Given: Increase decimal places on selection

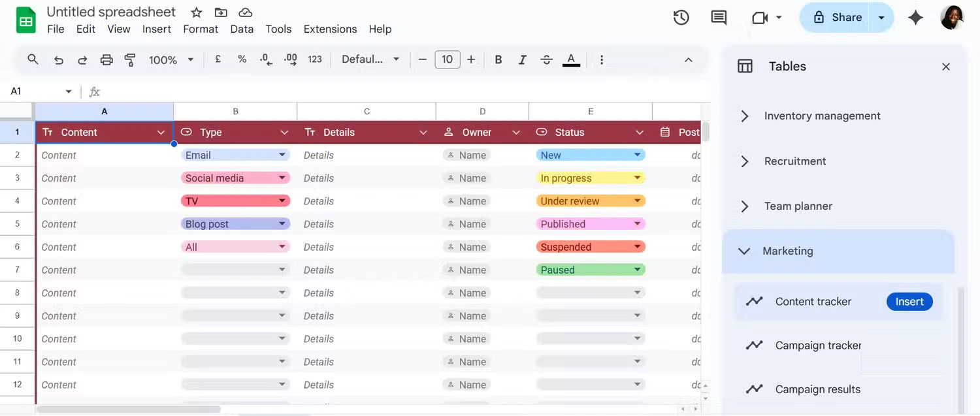Looking at the screenshot, I should 290,59.
